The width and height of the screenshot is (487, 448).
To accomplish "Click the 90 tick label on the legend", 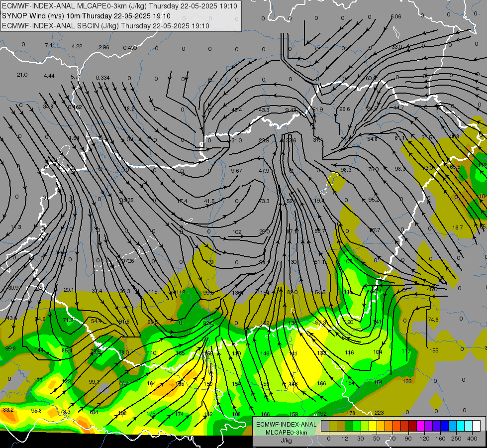I will [x=408, y=439].
